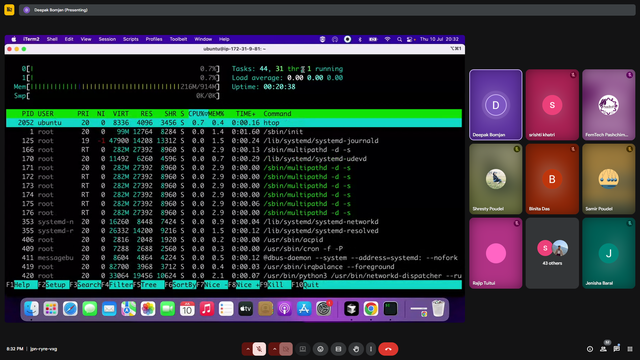
Task: Select Jenisha Baral participant tile
Action: point(609,253)
